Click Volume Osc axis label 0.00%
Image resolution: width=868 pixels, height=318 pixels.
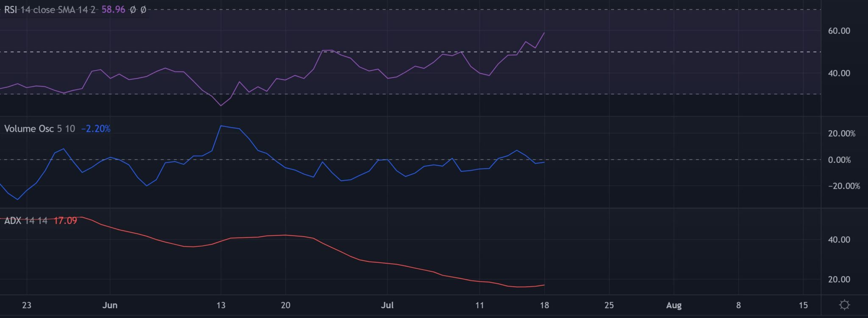pos(839,160)
